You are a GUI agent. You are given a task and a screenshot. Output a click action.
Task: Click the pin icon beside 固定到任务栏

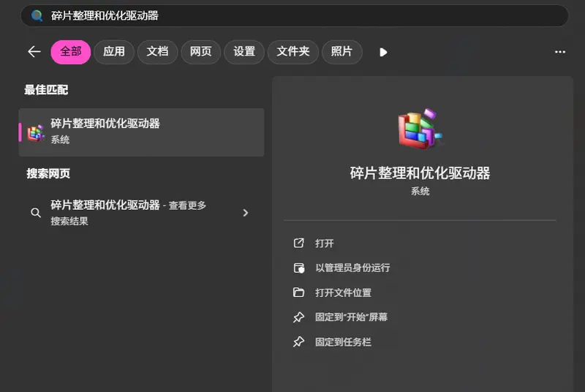[298, 342]
